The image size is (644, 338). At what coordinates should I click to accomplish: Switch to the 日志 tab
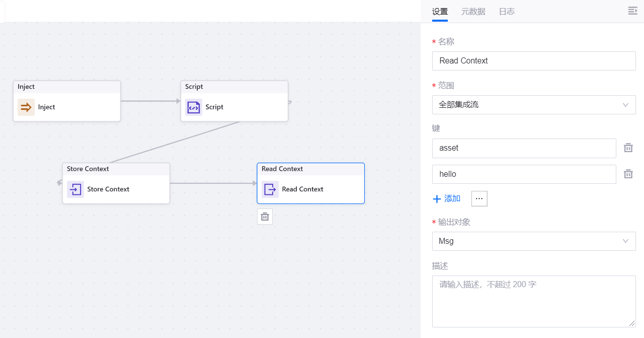coord(507,12)
